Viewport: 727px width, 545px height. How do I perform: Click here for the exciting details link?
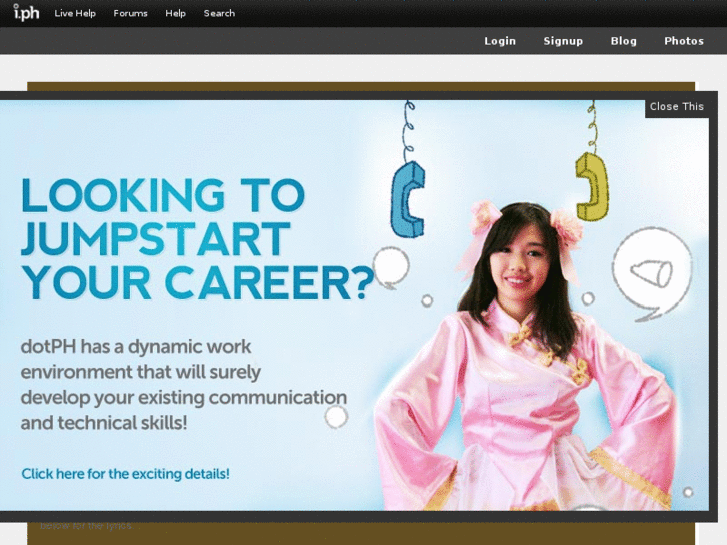125,474
